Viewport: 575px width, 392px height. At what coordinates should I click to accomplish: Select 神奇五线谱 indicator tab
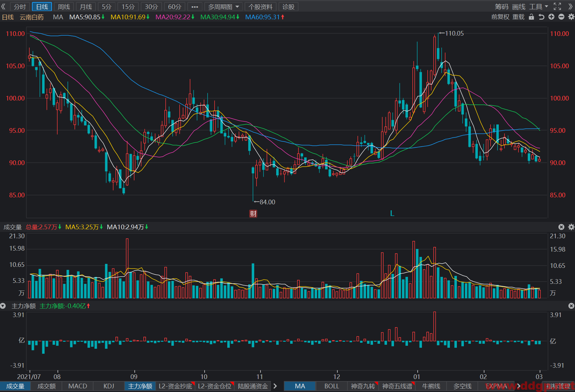pos(397,386)
